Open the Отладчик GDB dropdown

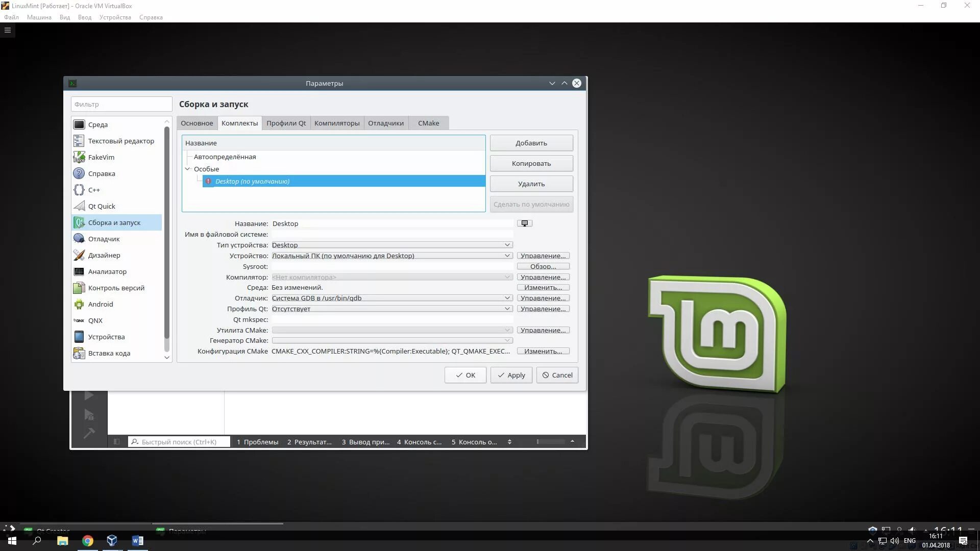(x=392, y=298)
